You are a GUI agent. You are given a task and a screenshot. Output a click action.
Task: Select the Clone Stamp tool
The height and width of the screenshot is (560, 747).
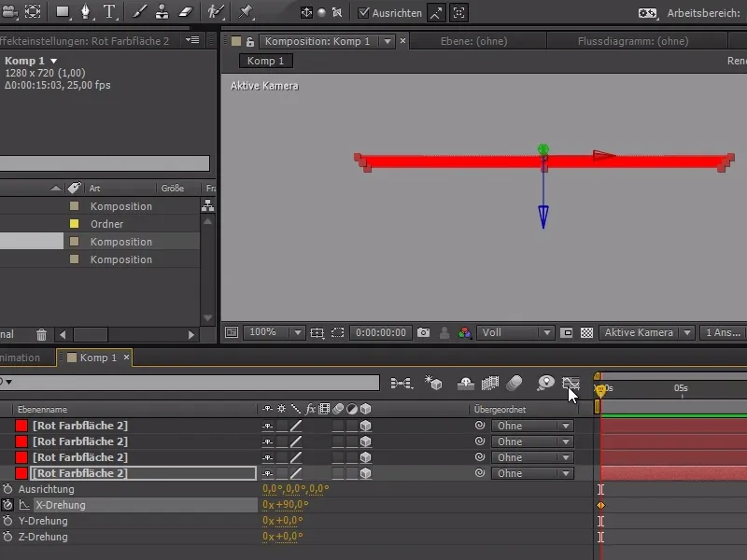point(162,12)
